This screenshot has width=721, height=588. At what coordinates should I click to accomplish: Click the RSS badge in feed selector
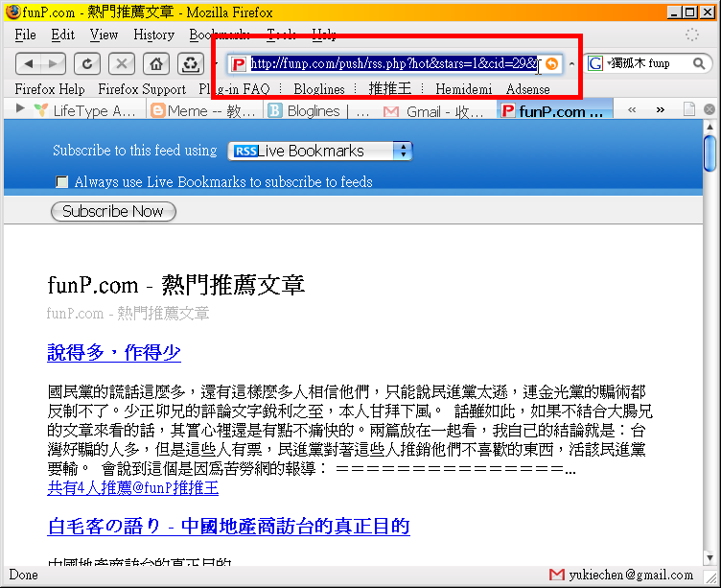click(x=245, y=151)
